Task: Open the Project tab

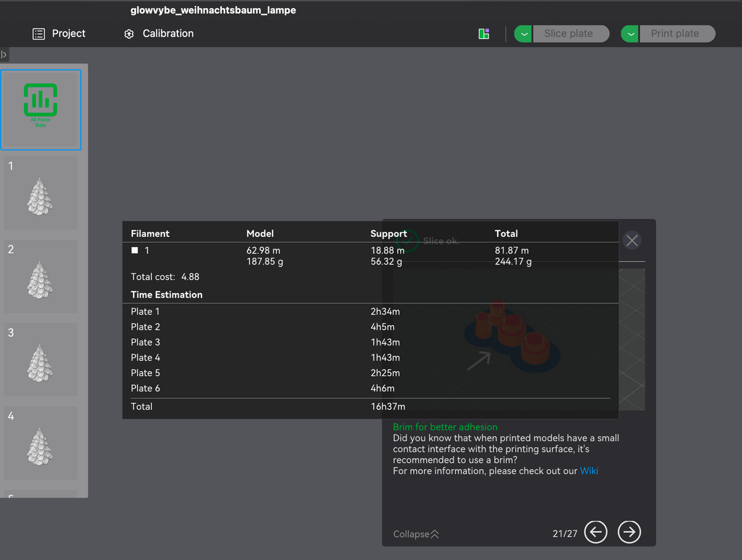Action: point(59,33)
